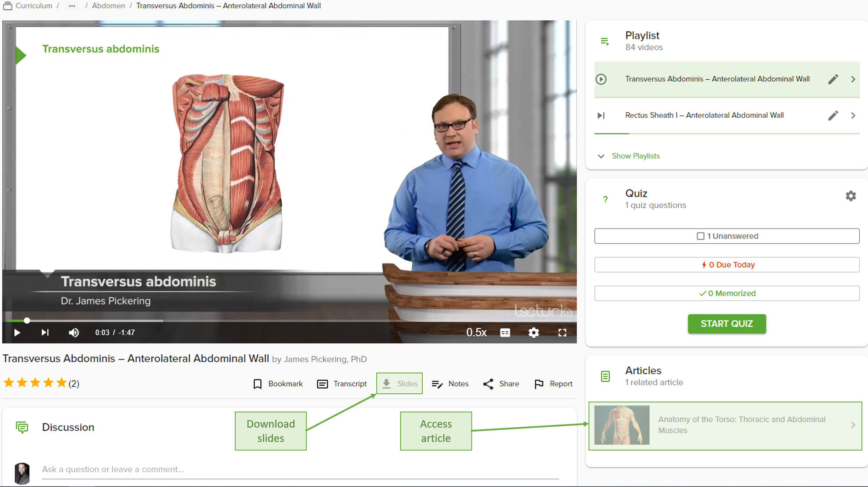868x487 pixels.
Task: Click the 0:03 elapsed time
Action: 102,333
